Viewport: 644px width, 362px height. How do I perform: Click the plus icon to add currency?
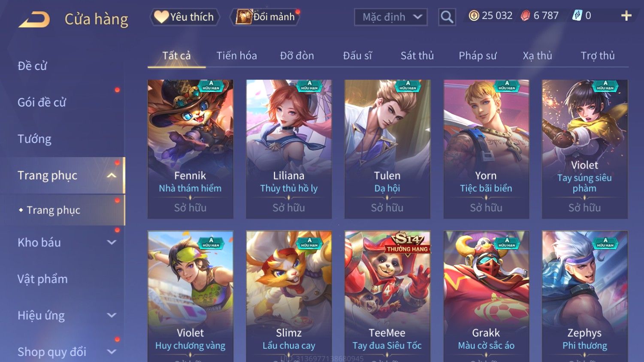pyautogui.click(x=626, y=16)
